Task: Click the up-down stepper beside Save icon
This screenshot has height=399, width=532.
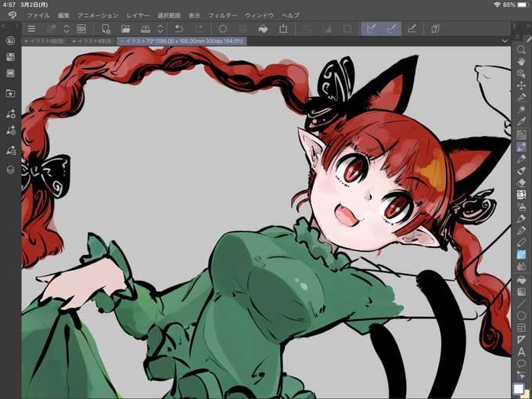Action: coord(160,29)
